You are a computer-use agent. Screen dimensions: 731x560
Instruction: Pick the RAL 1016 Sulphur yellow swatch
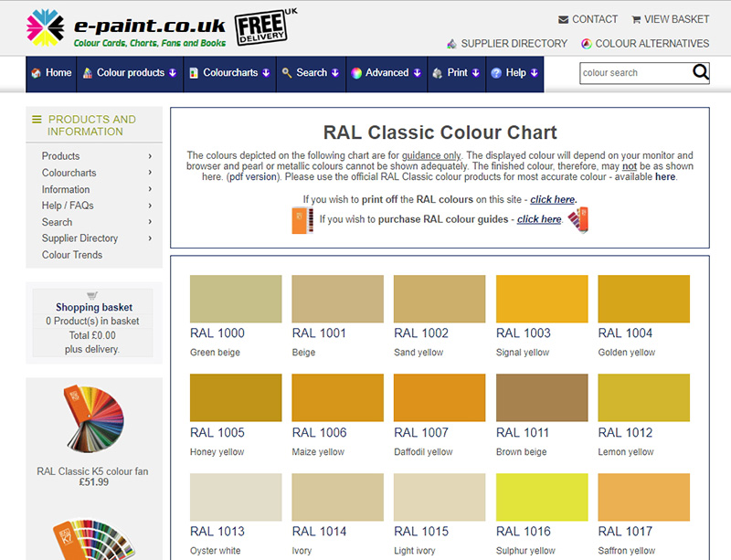tap(542, 497)
